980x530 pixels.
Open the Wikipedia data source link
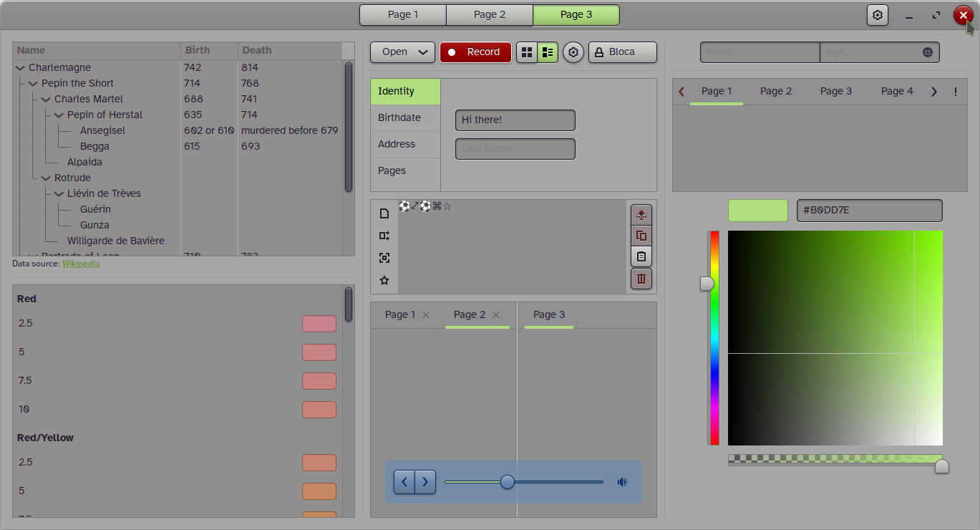[x=81, y=264]
